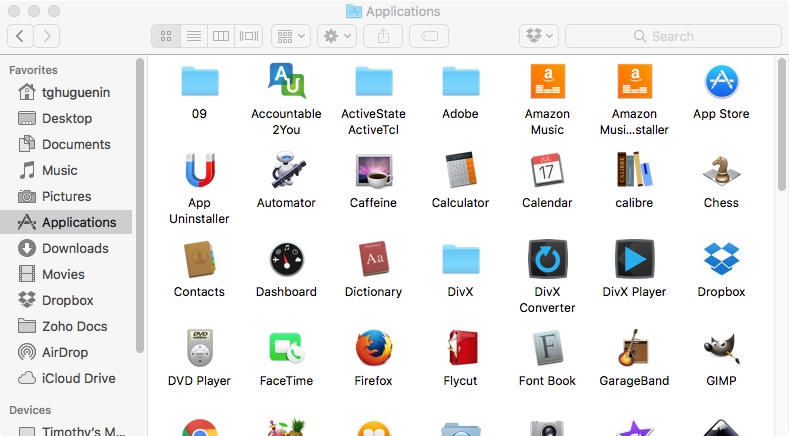Open the gear Action menu
This screenshot has width=789, height=436.
point(337,36)
